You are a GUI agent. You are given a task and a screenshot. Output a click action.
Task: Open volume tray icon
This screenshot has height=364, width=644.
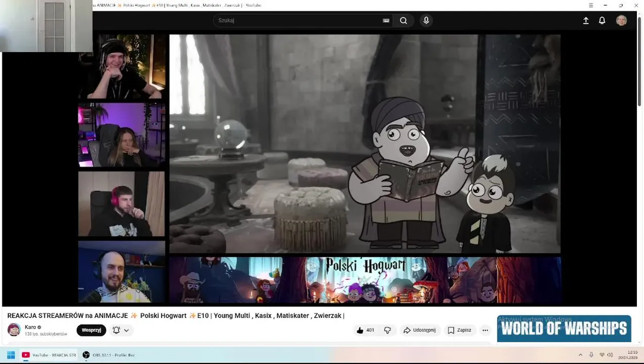point(610,355)
